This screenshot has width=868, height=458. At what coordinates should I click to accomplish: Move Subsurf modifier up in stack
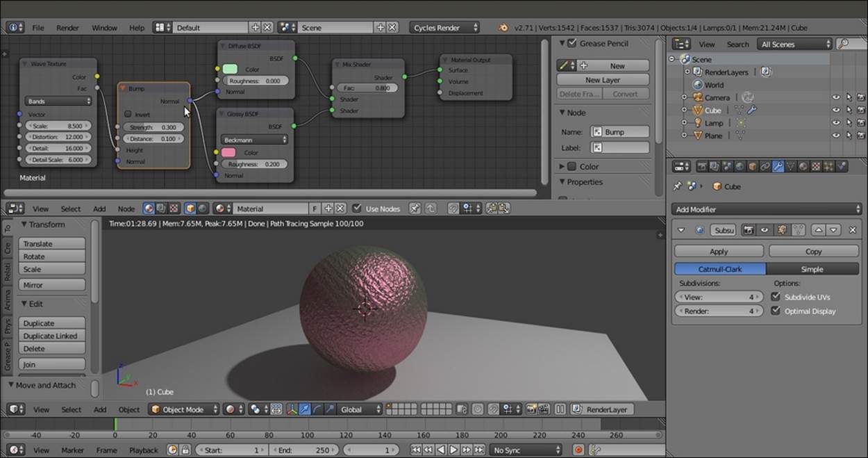pos(817,230)
